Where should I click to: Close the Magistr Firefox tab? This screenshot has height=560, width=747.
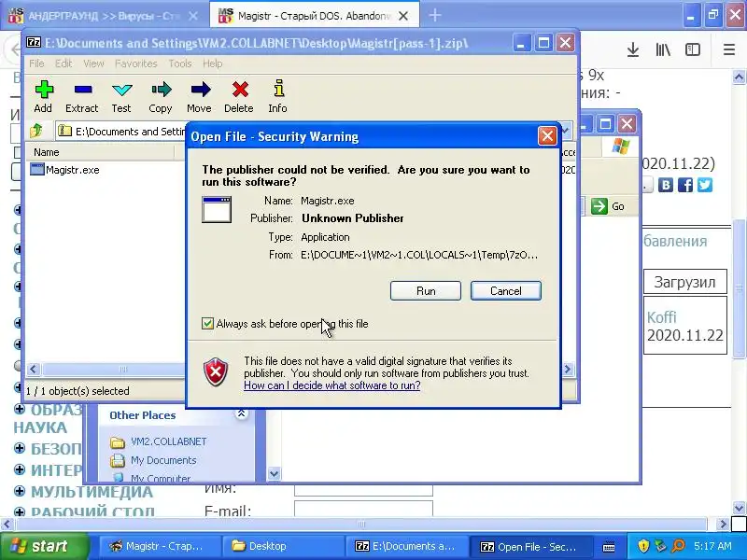(x=403, y=16)
